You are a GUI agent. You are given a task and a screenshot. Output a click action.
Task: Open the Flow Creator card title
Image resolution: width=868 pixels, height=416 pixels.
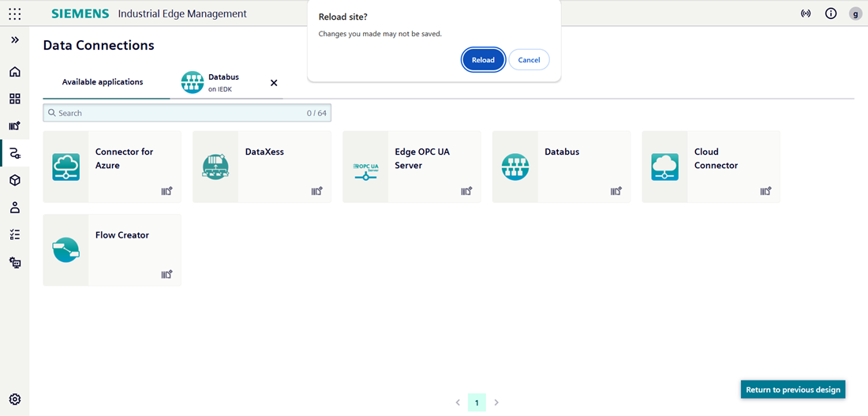pos(122,235)
